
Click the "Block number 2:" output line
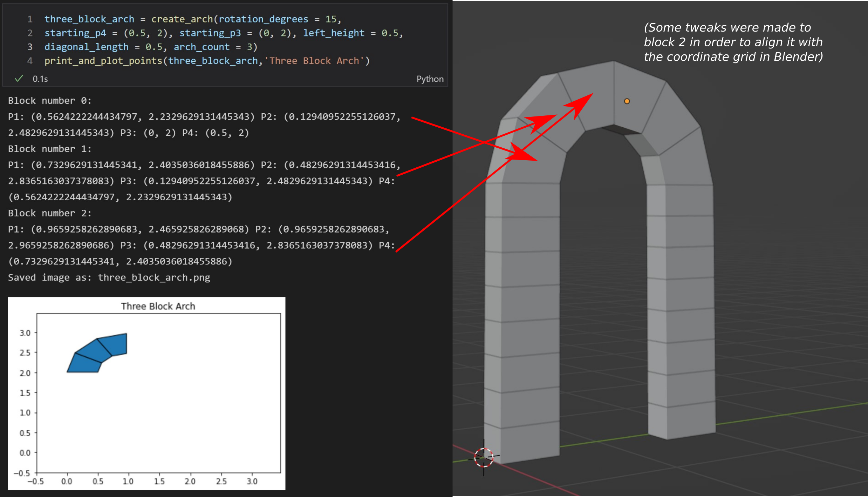tap(50, 213)
